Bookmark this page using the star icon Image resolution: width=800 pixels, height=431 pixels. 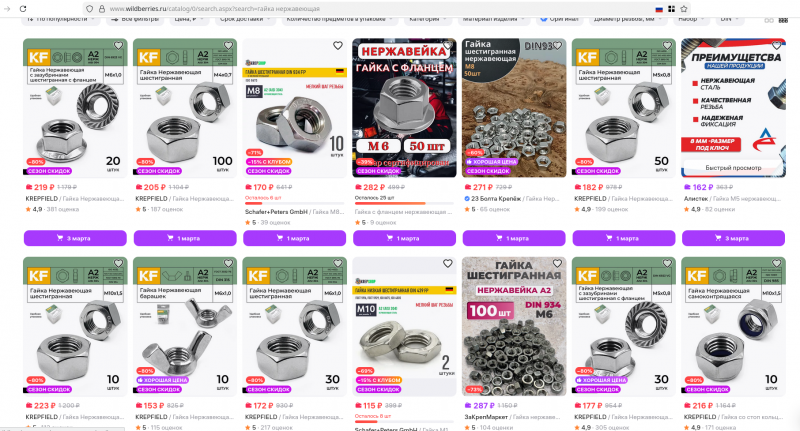[x=684, y=9]
